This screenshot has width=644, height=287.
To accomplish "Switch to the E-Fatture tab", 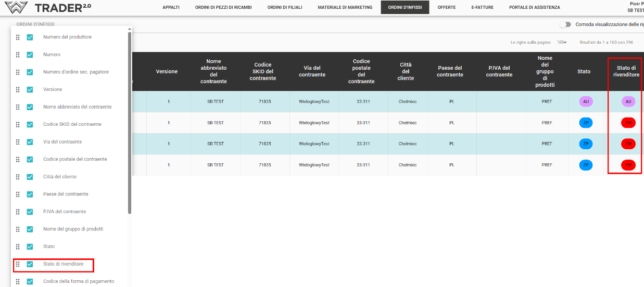I will (482, 7).
